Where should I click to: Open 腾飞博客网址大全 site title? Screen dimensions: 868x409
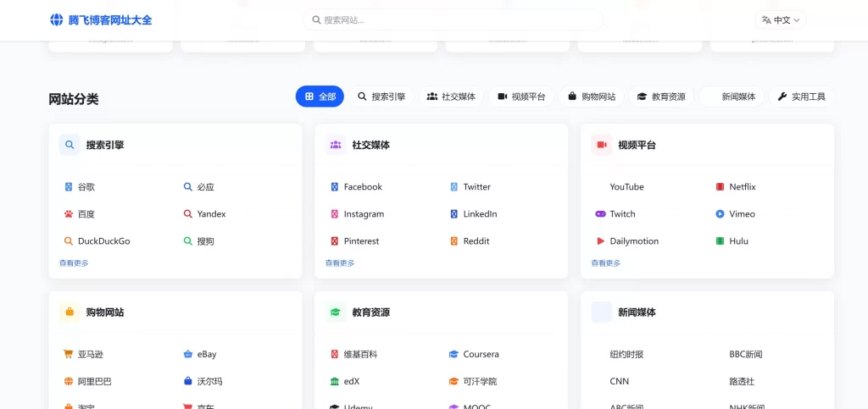coord(109,20)
